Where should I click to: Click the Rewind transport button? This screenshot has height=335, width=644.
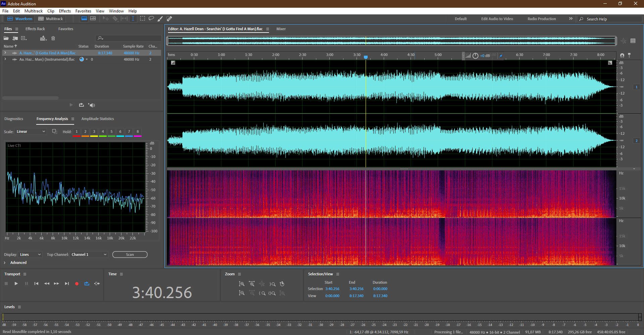pos(47,284)
